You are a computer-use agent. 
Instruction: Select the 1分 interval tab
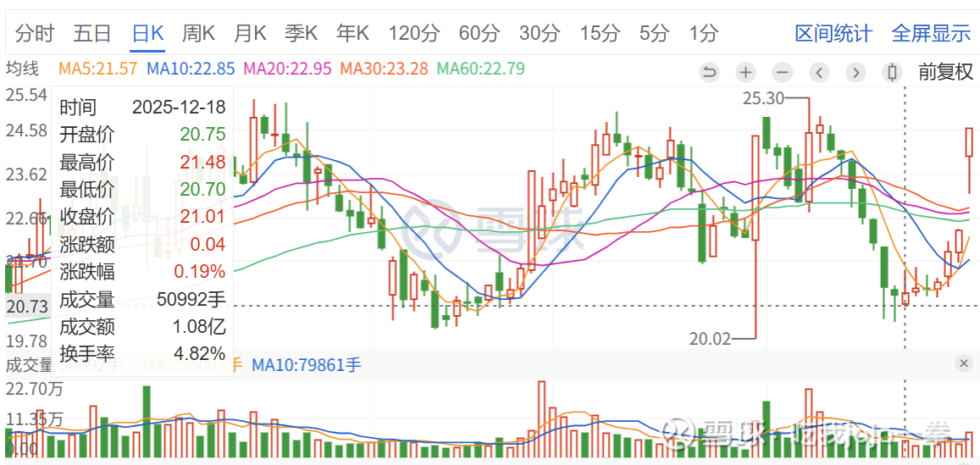pos(703,33)
